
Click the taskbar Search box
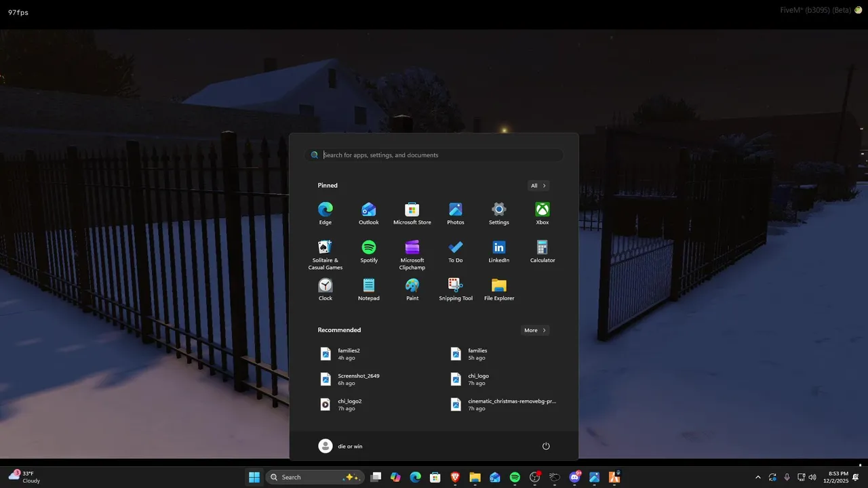coord(315,477)
